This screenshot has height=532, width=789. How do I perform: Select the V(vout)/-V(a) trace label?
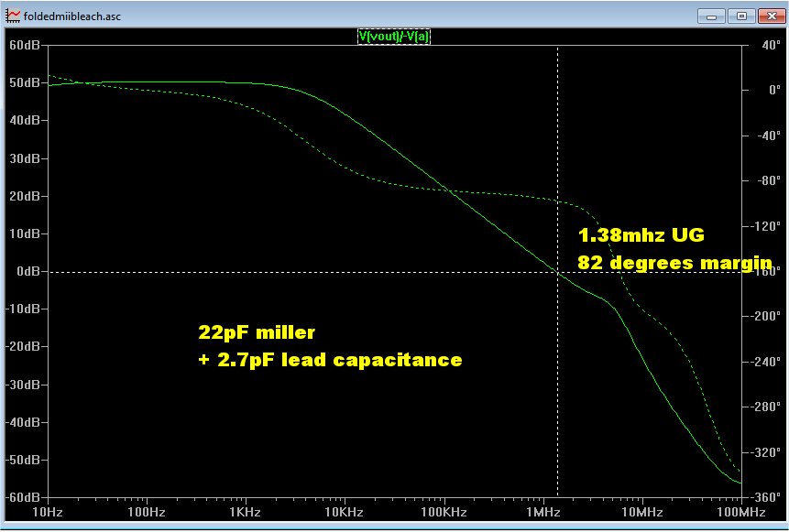coord(394,37)
